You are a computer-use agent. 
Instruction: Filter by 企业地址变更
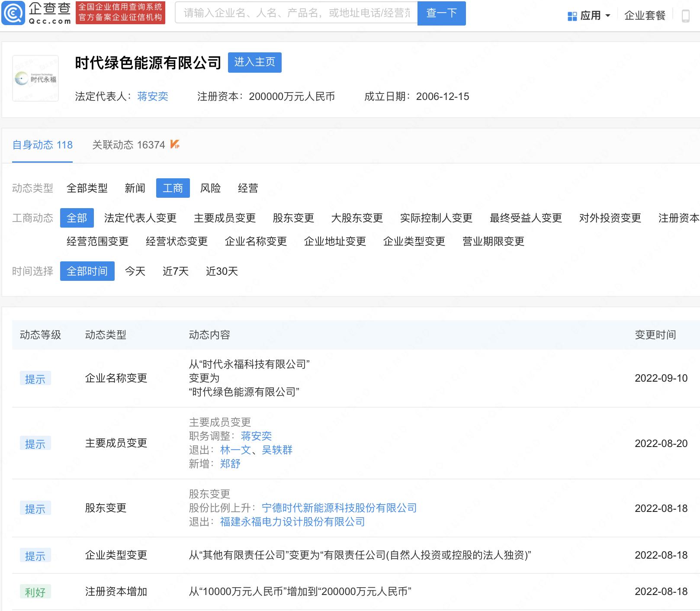[335, 241]
